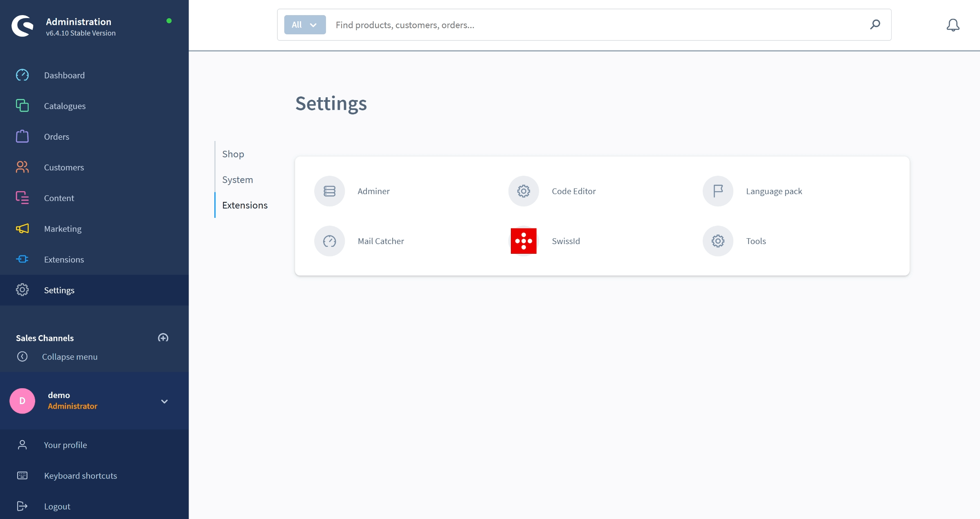Click the Administrator role label
980x519 pixels.
click(x=72, y=406)
